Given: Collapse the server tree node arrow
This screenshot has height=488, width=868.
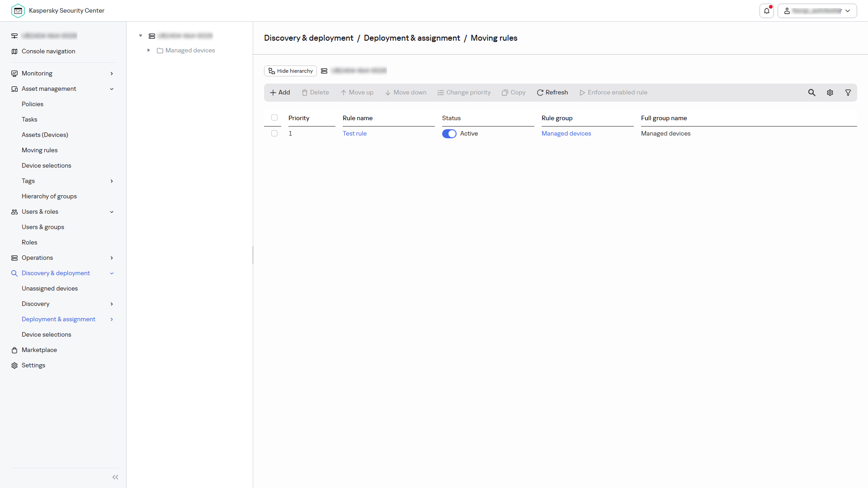Looking at the screenshot, I should (141, 36).
